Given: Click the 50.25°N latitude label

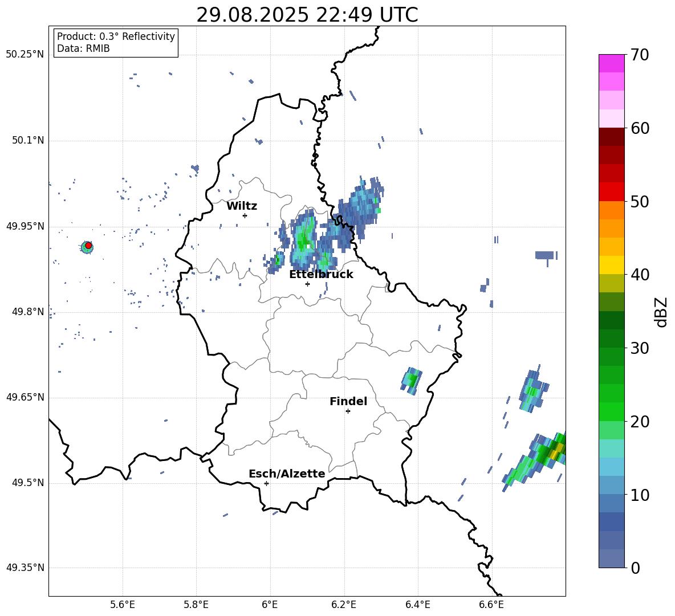Looking at the screenshot, I should [x=25, y=55].
